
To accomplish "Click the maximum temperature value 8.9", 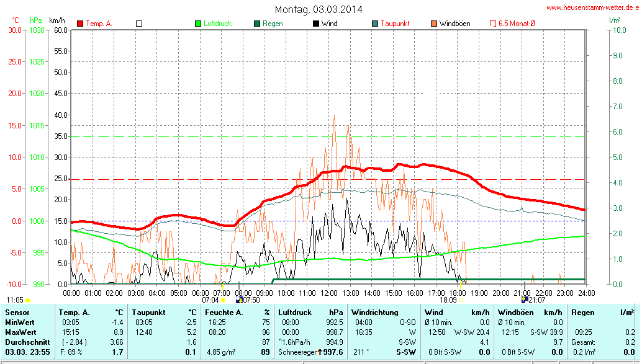I will click(x=119, y=332).
